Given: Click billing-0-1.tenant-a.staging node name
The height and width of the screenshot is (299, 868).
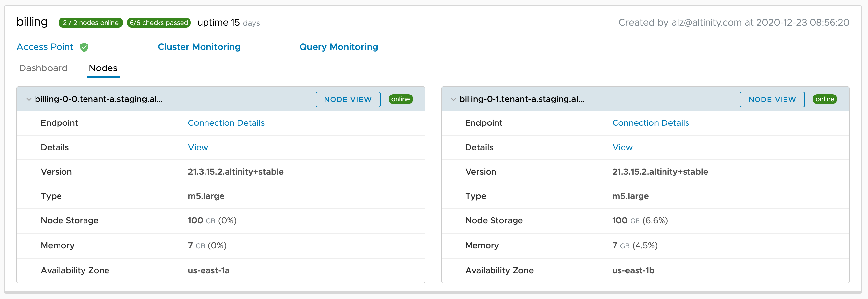Looking at the screenshot, I should pyautogui.click(x=521, y=99).
